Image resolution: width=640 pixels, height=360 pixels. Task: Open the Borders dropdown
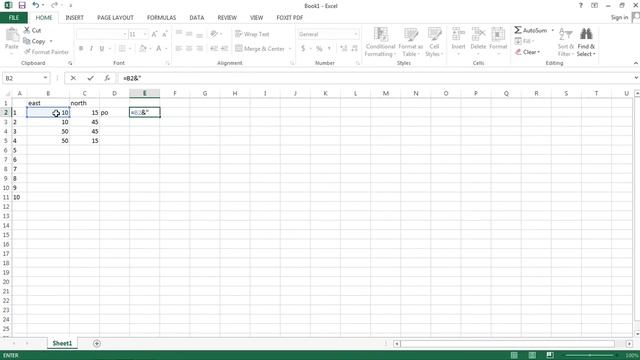130,49
